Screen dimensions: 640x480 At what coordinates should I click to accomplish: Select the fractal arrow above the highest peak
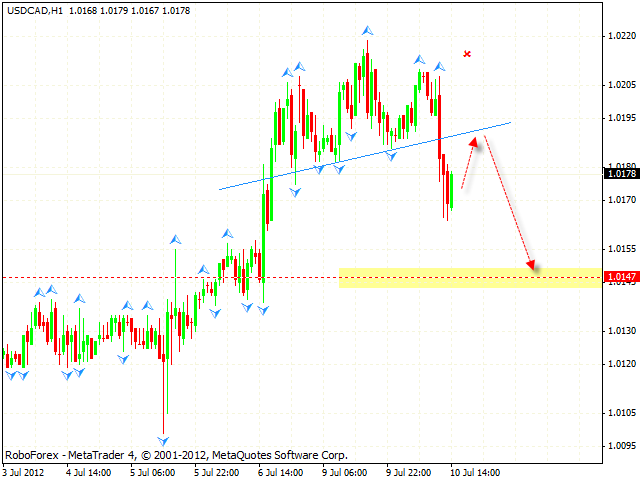point(367,32)
